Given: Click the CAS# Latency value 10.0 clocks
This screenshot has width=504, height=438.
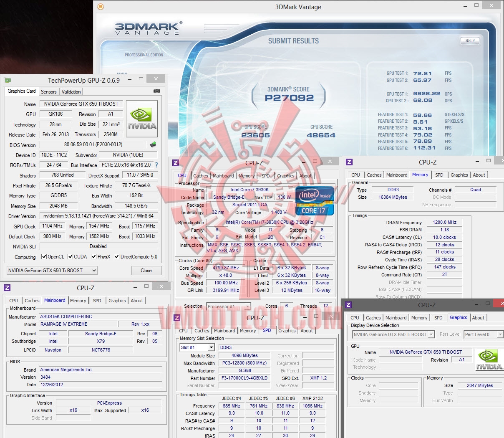Looking at the screenshot, I should pos(445,237).
